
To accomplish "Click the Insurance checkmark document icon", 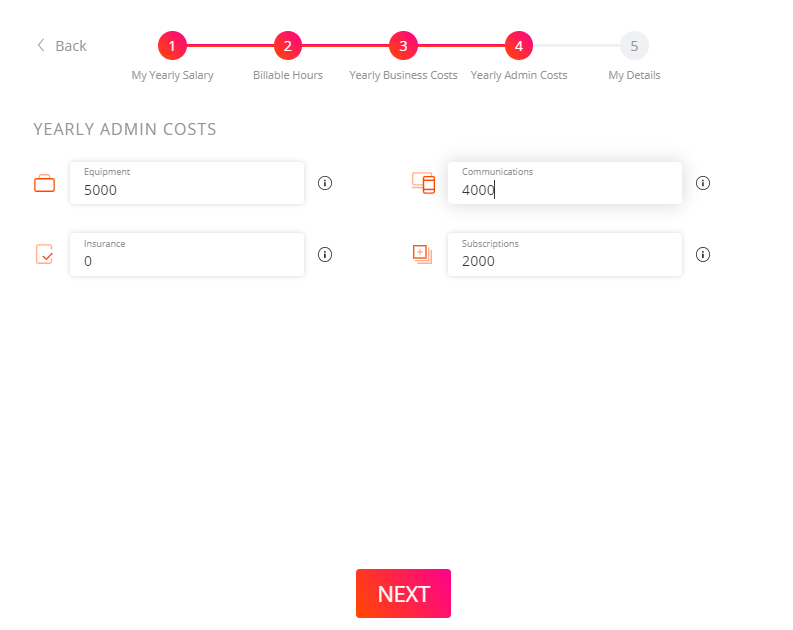I will (x=44, y=254).
